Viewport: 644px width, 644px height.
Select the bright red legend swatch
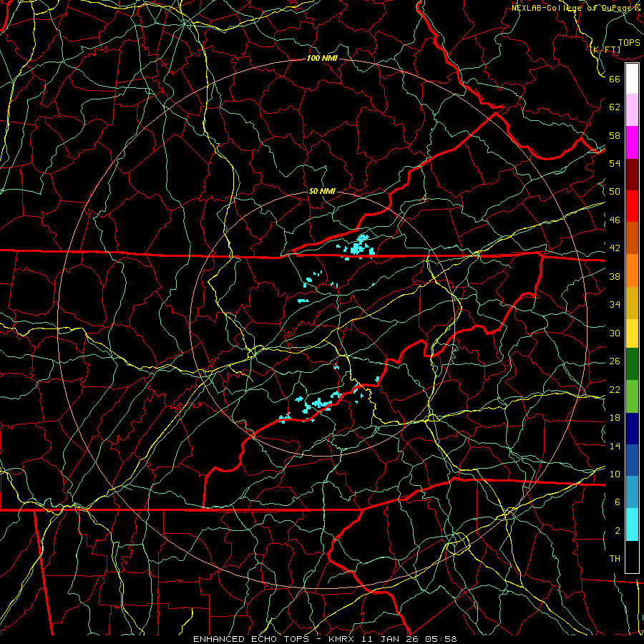632,206
